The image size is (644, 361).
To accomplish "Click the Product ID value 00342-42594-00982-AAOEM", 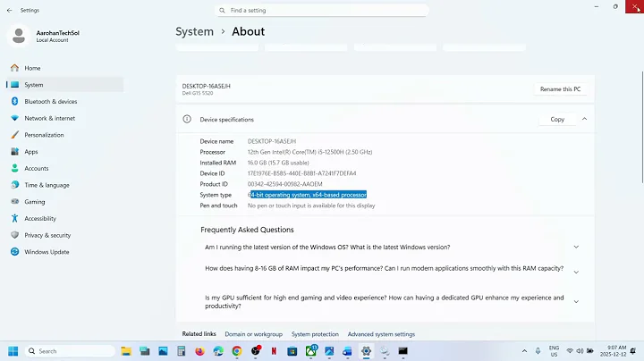I will pyautogui.click(x=284, y=184).
